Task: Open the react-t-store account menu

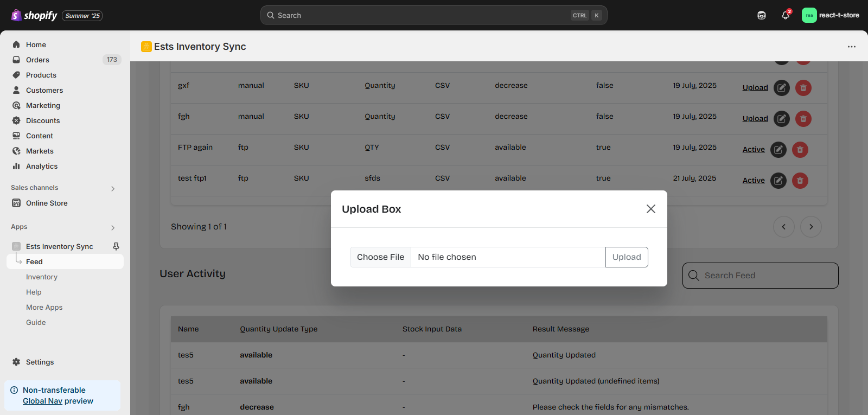Action: coord(831,15)
